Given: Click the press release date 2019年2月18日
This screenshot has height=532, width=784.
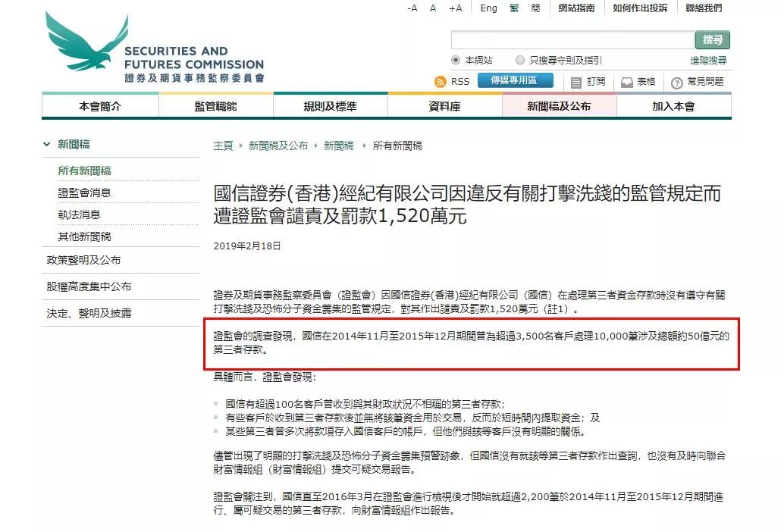Looking at the screenshot, I should tap(247, 246).
